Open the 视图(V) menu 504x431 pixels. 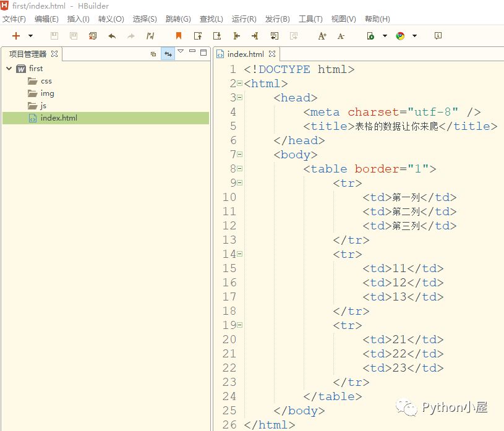click(x=344, y=19)
